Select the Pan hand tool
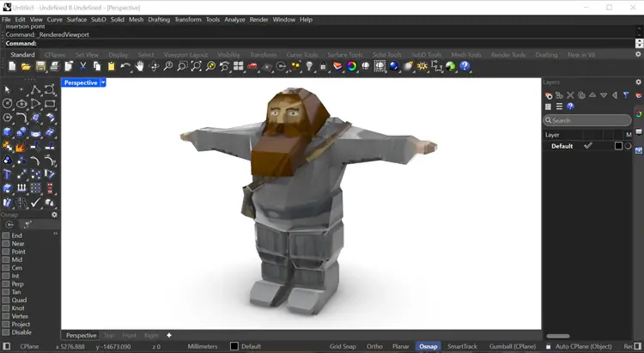Screen dimensions: 644x353 [x=140, y=66]
